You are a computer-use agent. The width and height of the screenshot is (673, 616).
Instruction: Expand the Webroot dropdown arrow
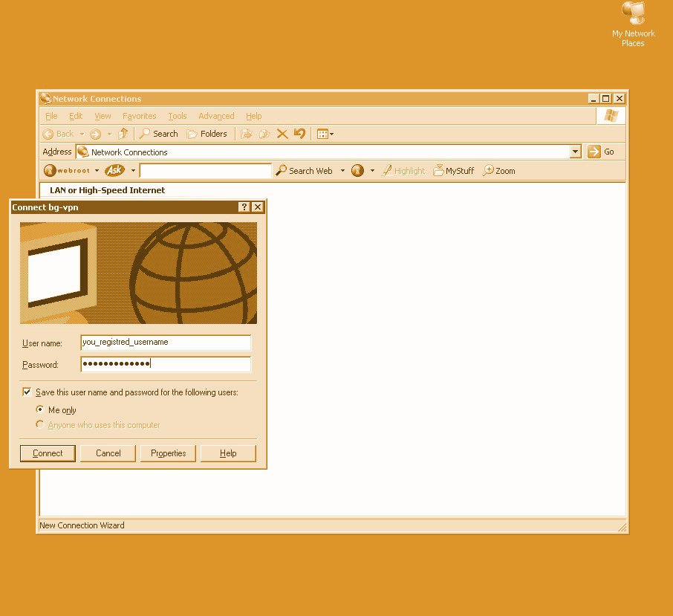click(x=97, y=171)
